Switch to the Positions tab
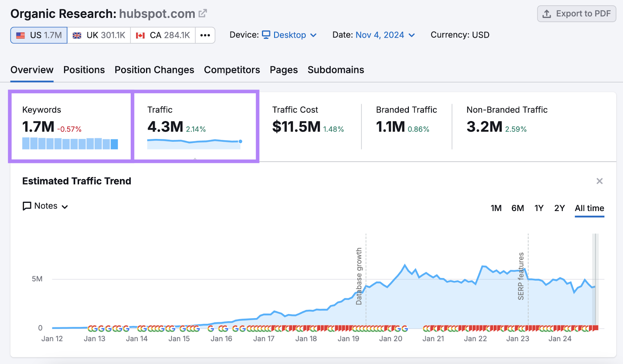The image size is (623, 364). [x=84, y=70]
